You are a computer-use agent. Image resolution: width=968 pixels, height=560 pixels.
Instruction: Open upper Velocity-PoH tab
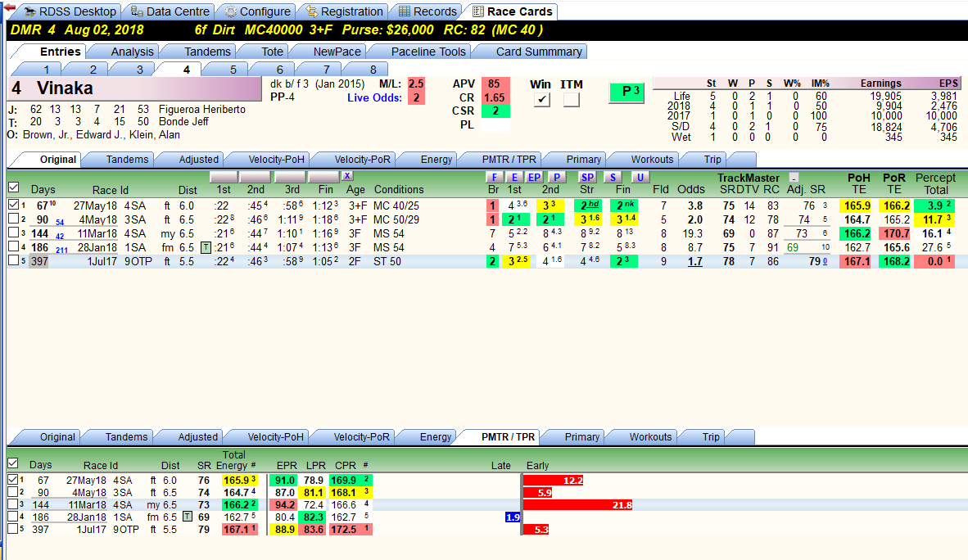[x=276, y=160]
